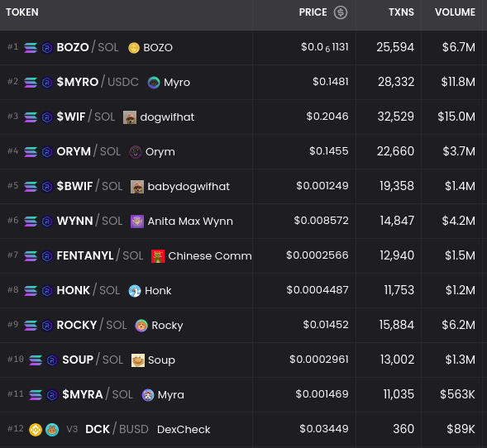The image size is (487, 448).
Task: Click the Raydium DEX icon in $MYRA row
Action: click(x=52, y=395)
